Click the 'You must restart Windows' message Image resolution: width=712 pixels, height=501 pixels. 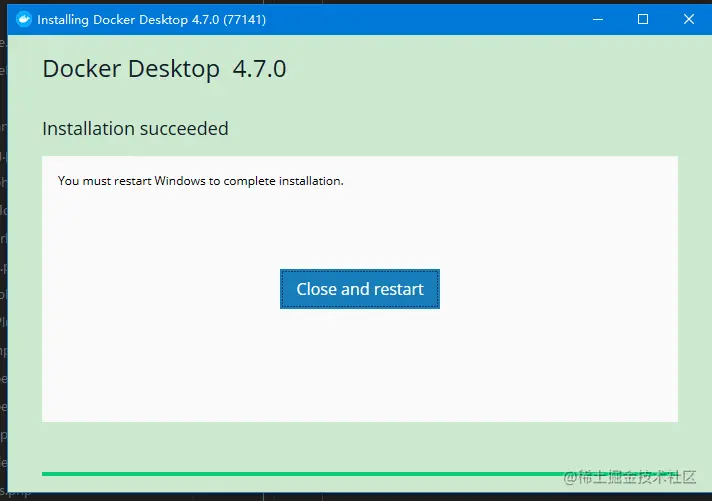[201, 181]
